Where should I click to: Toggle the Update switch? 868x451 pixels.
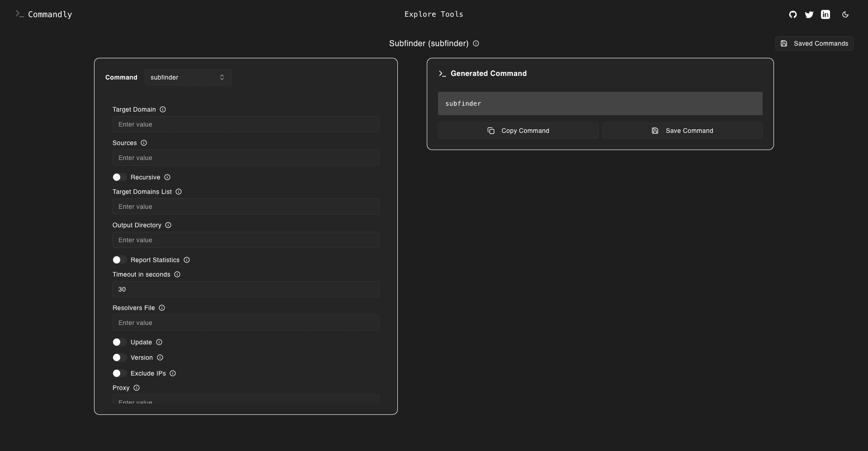[x=119, y=342]
